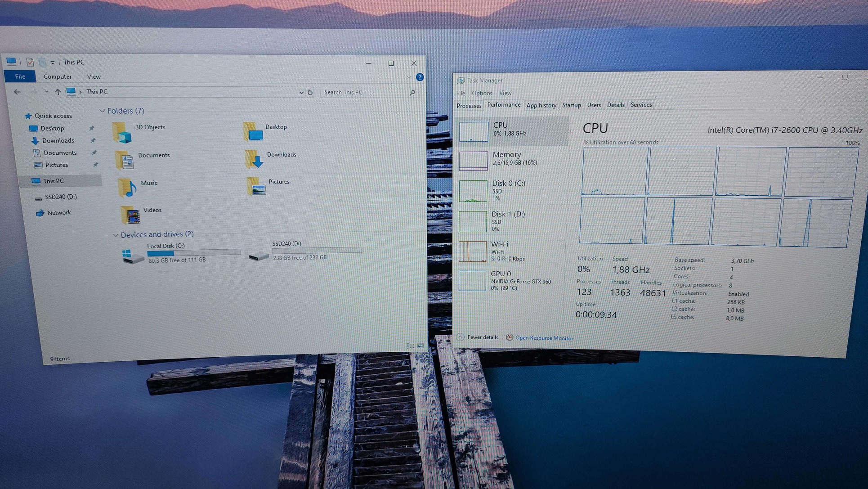Viewport: 868px width, 489px height.
Task: Open the Videos folder icon
Action: click(130, 215)
